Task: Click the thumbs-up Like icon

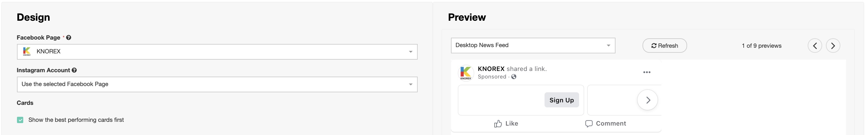Action: click(498, 124)
